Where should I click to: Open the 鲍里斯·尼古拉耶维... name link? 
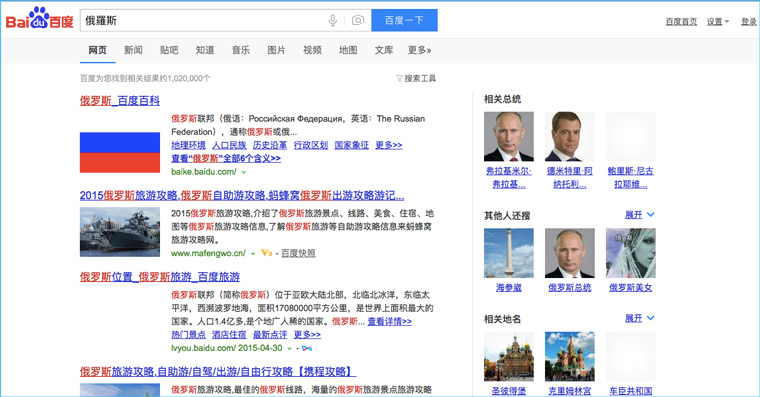point(631,178)
